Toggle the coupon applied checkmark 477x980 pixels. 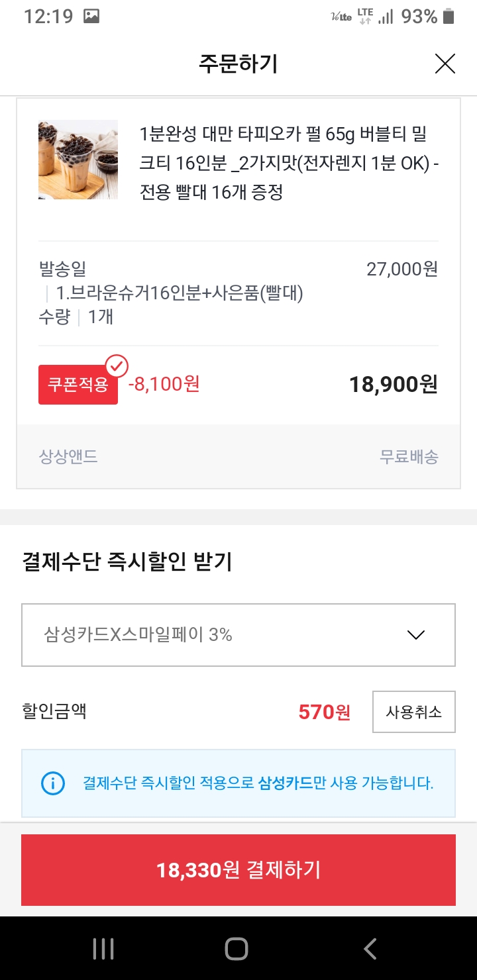(117, 366)
